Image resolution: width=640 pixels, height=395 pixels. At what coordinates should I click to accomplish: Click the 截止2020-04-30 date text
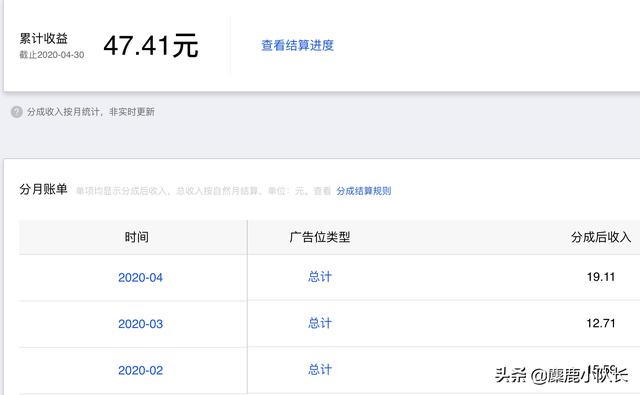(x=52, y=55)
